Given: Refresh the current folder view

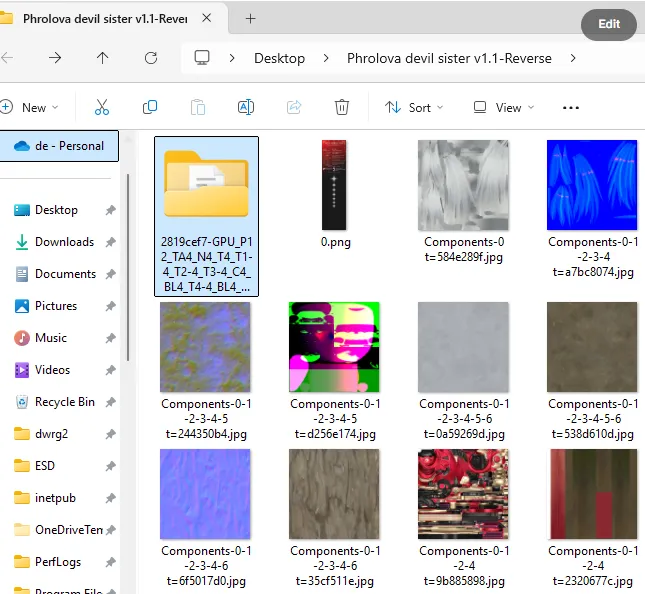Looking at the screenshot, I should coord(151,58).
